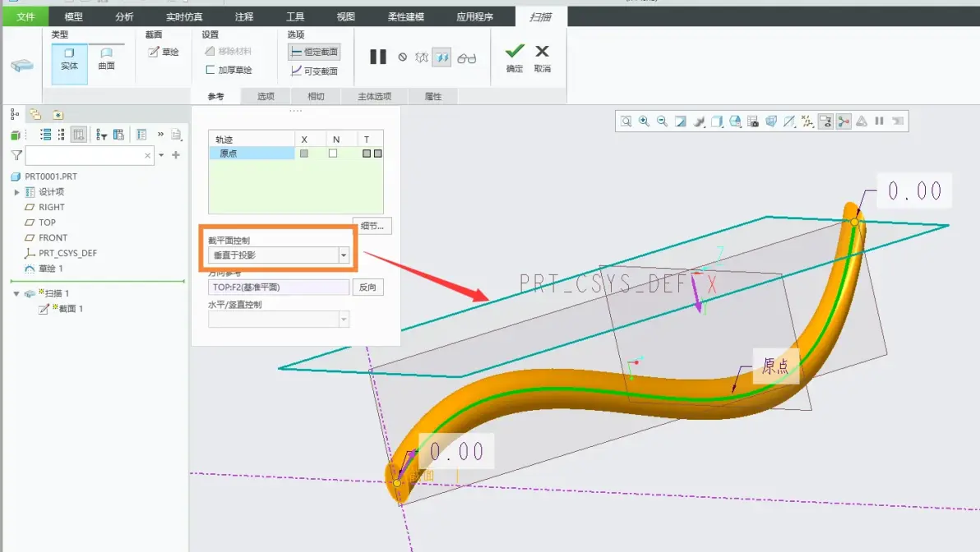This screenshot has width=980, height=552.
Task: Open 截平面控制 dropdown 垂直于投影
Action: (278, 255)
